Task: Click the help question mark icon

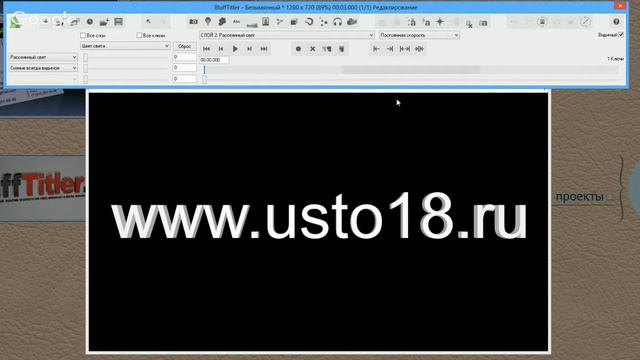Action: point(616,22)
